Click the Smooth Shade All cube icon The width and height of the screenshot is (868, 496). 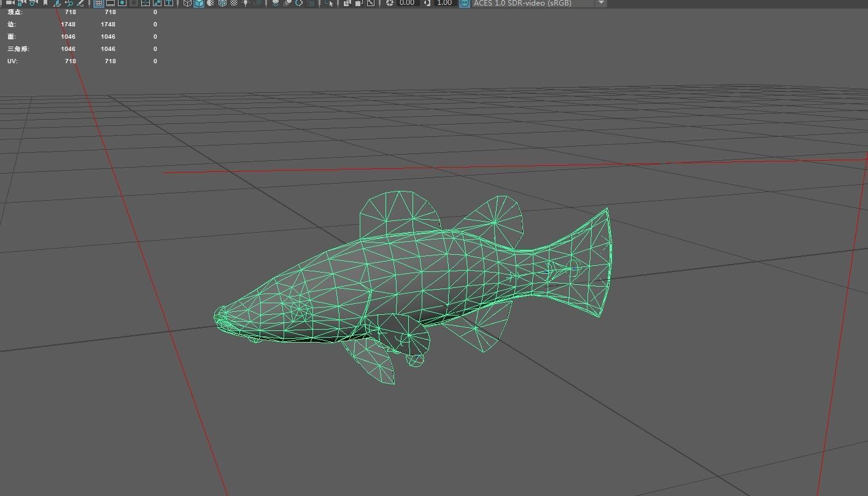pos(199,3)
